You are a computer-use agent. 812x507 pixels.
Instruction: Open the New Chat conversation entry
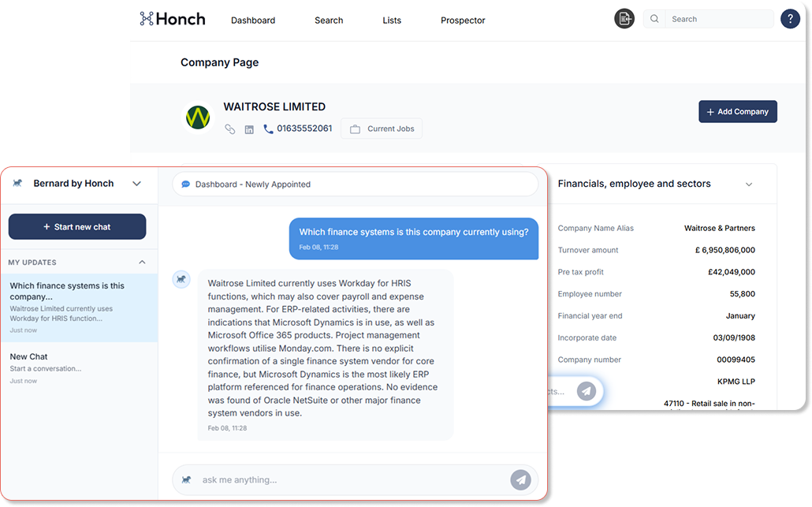tap(80, 367)
